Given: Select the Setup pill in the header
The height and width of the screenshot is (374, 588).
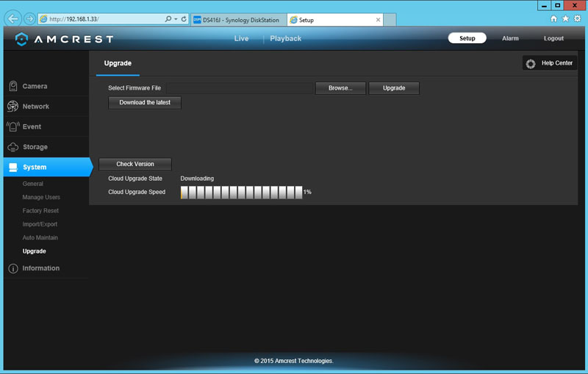Looking at the screenshot, I should click(467, 38).
